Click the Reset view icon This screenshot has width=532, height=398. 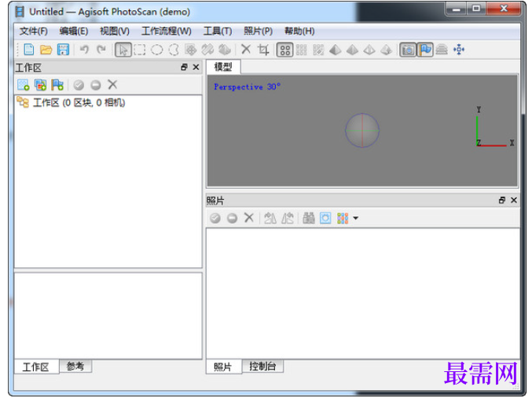coord(459,50)
